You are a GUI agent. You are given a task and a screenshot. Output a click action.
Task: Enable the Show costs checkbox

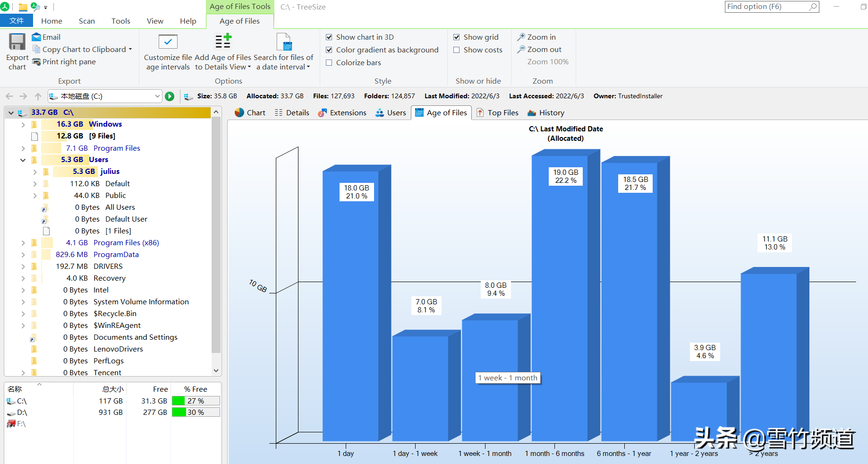tap(457, 50)
